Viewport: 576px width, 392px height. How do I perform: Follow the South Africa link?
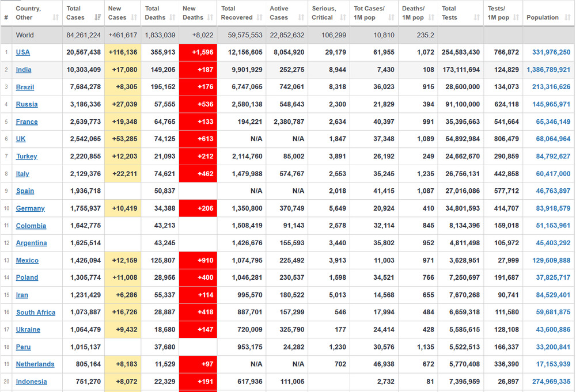pyautogui.click(x=36, y=313)
